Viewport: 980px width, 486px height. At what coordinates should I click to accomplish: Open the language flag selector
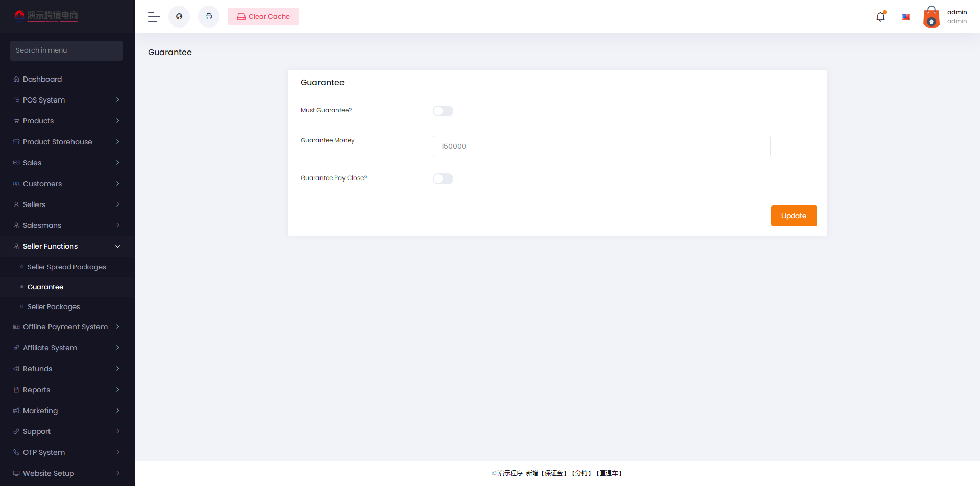906,17
